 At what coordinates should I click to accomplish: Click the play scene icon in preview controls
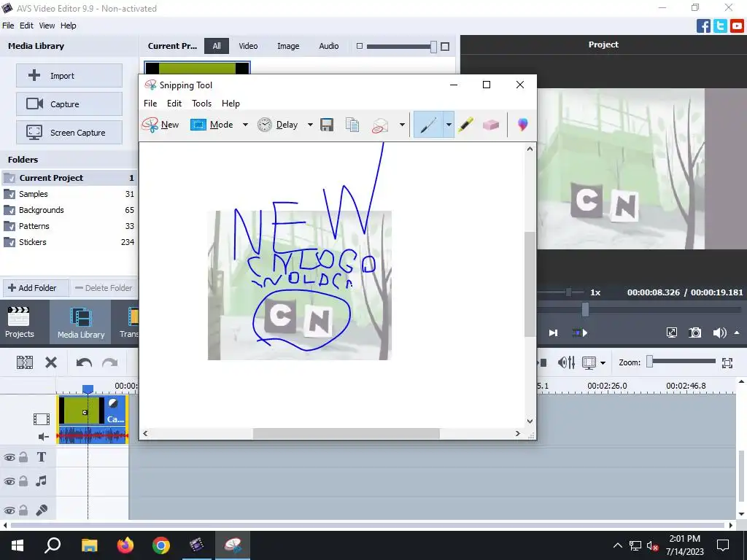click(580, 332)
